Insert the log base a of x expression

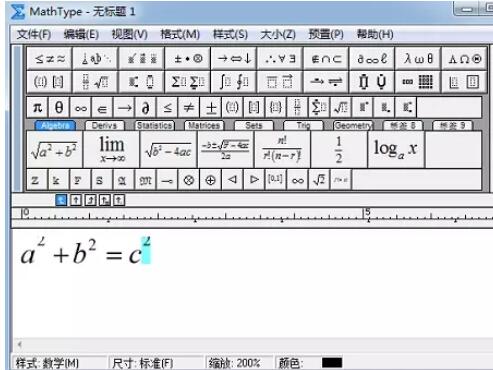point(396,149)
